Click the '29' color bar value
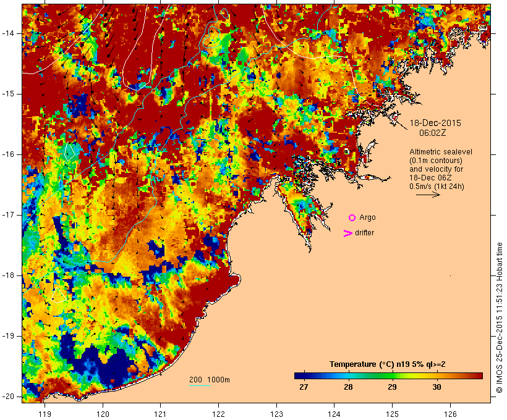This screenshot has width=507, height=420. (x=392, y=387)
